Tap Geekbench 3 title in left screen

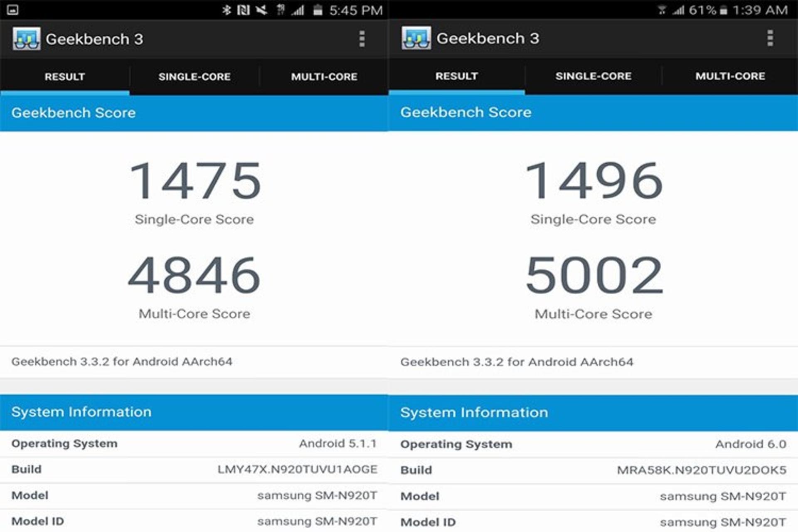[x=94, y=39]
